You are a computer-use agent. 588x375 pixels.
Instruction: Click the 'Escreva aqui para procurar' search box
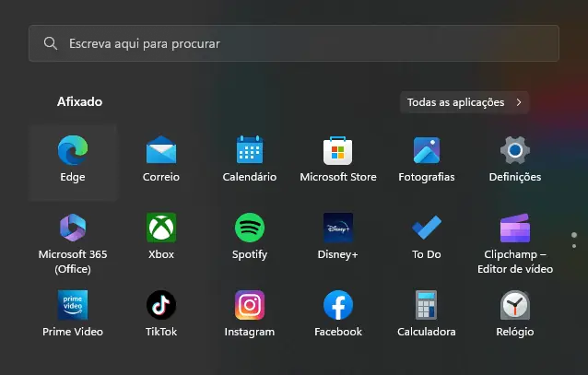[x=293, y=43]
